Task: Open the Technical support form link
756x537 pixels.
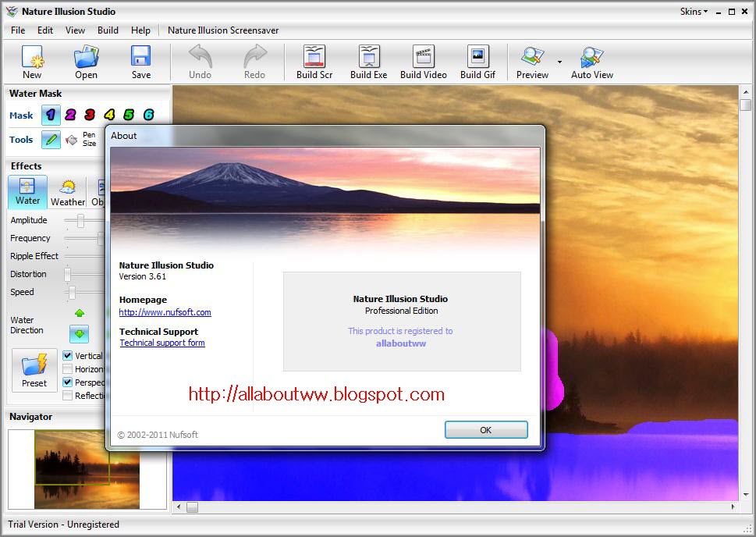Action: pos(162,343)
